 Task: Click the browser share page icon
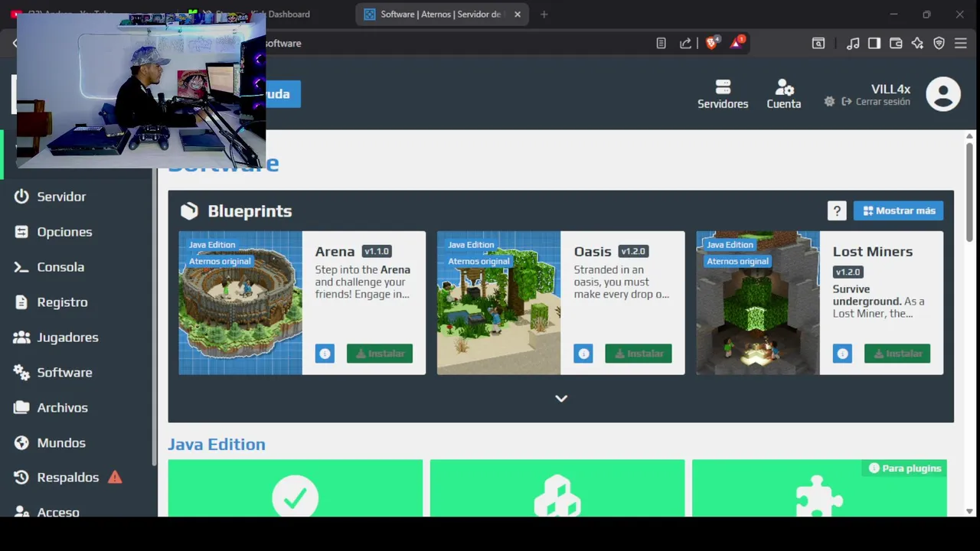[x=685, y=44]
